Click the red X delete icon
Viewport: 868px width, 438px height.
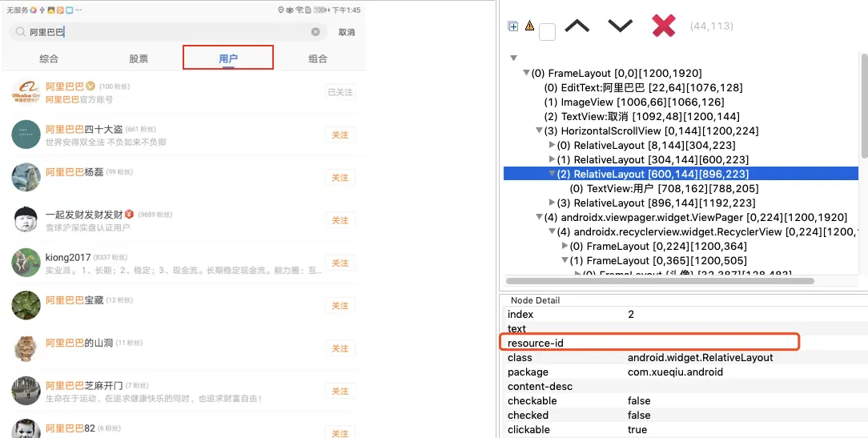pos(664,26)
